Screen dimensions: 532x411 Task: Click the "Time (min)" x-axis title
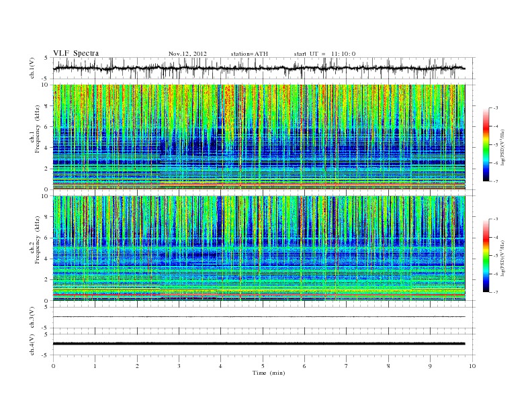[269, 373]
